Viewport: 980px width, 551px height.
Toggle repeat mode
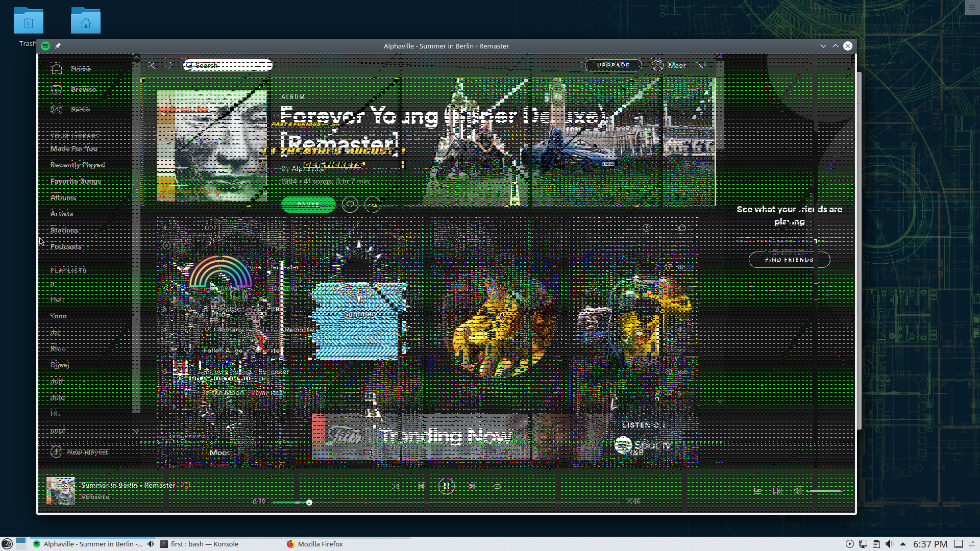pos(498,486)
